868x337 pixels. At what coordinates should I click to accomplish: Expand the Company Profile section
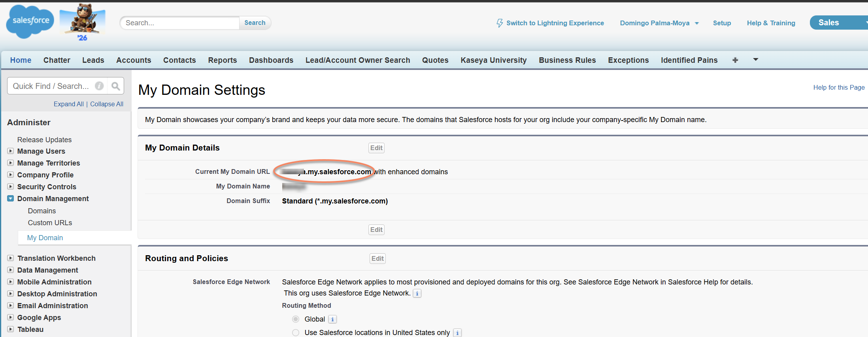click(x=11, y=175)
